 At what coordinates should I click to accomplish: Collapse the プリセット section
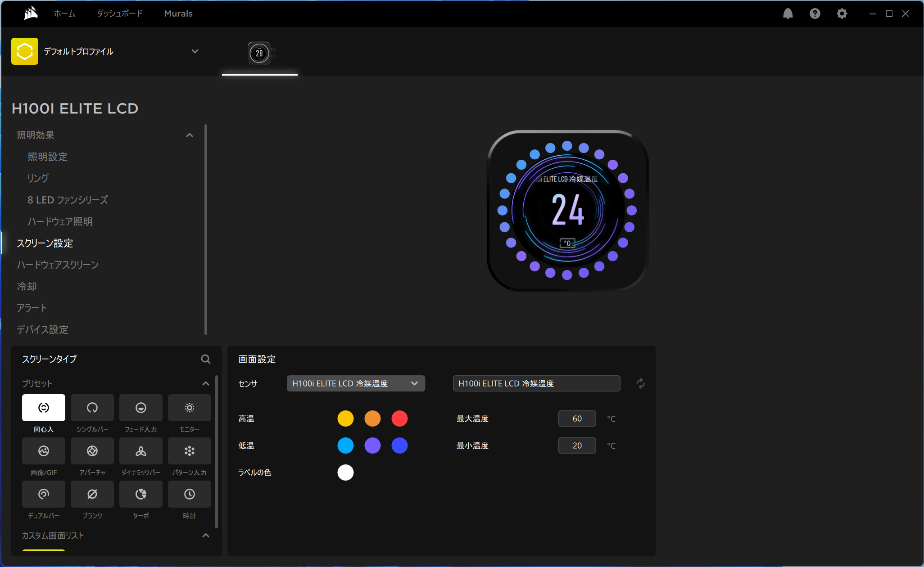click(x=206, y=383)
